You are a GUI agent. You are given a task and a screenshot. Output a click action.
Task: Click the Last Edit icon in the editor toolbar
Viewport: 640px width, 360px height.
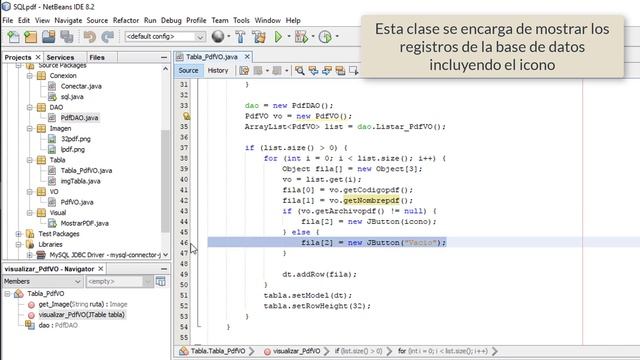244,71
